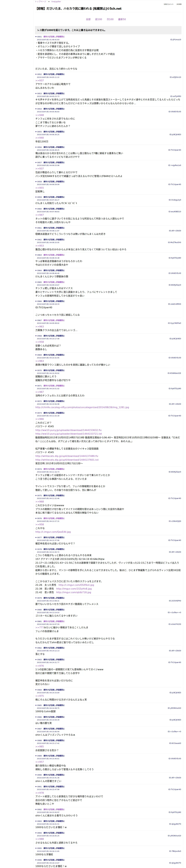Open imgur.com/1S3yHv8.jpg image link
This screenshot has height=868, width=186.
[x=74, y=589]
